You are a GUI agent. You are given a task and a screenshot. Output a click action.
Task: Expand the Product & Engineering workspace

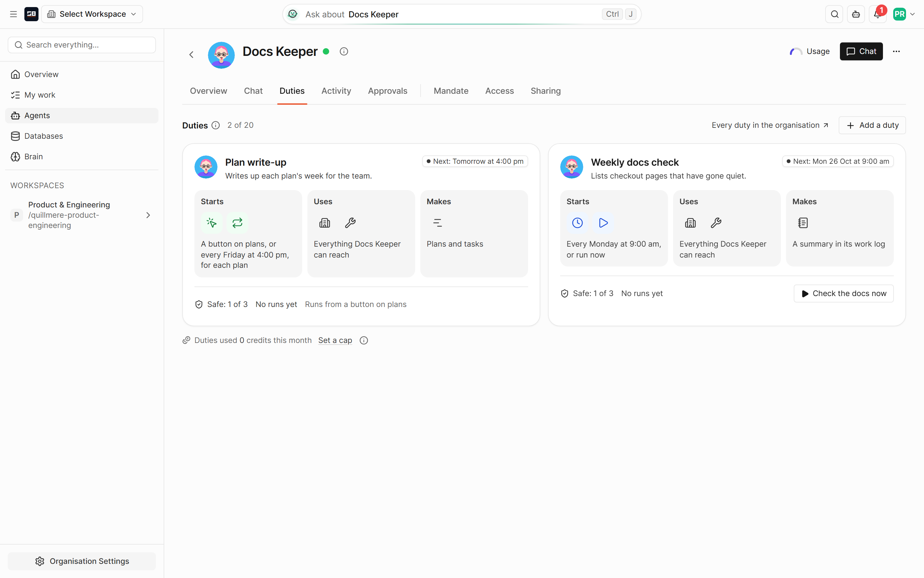point(148,215)
